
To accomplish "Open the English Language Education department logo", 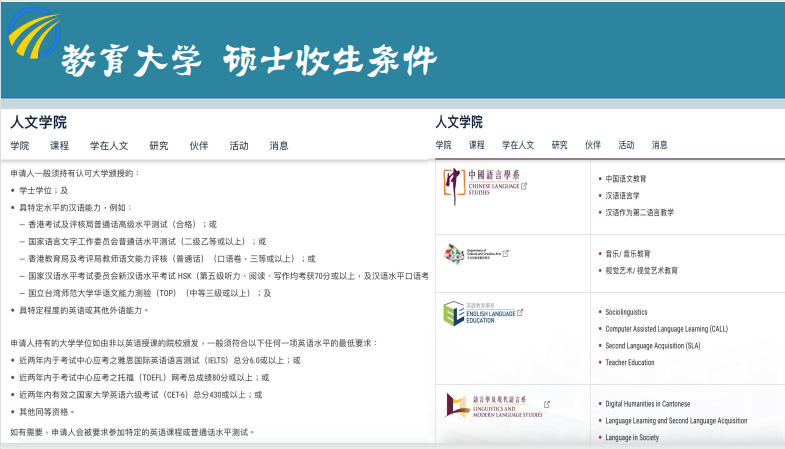I will (480, 313).
